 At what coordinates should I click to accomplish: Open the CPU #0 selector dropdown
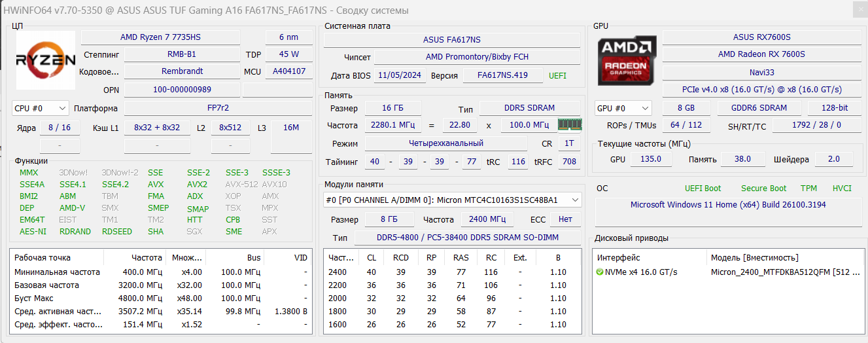(x=41, y=108)
